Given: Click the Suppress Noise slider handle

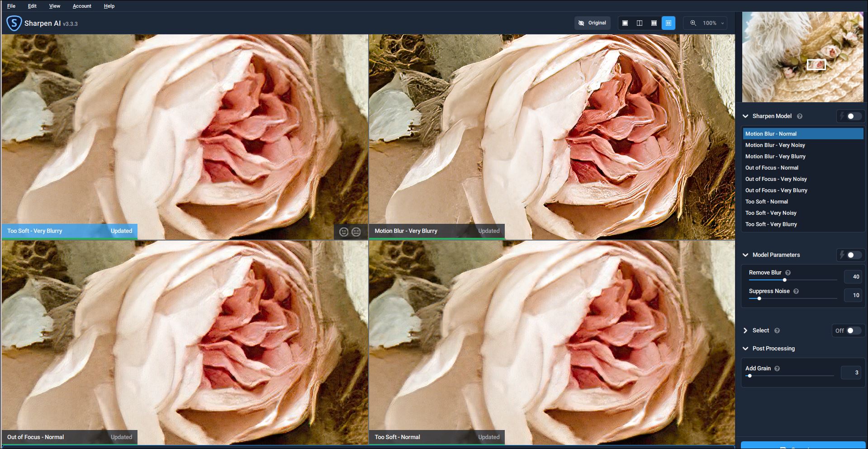Looking at the screenshot, I should point(759,298).
